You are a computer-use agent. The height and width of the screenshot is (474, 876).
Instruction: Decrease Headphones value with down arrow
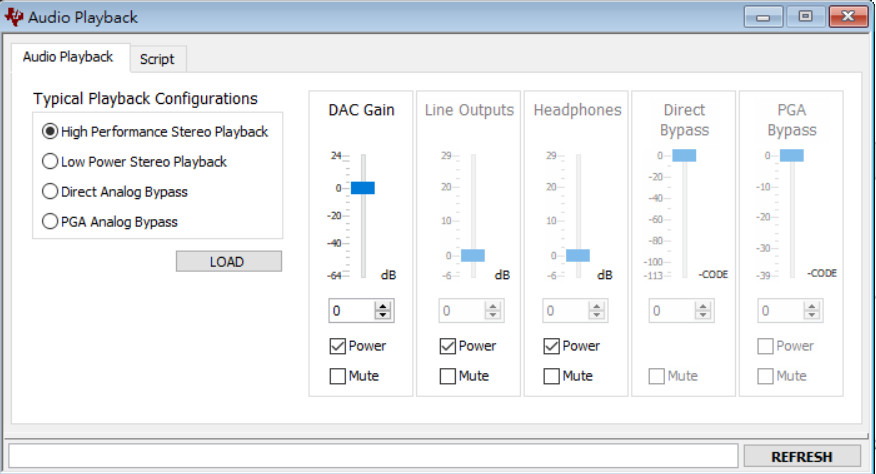tap(597, 315)
